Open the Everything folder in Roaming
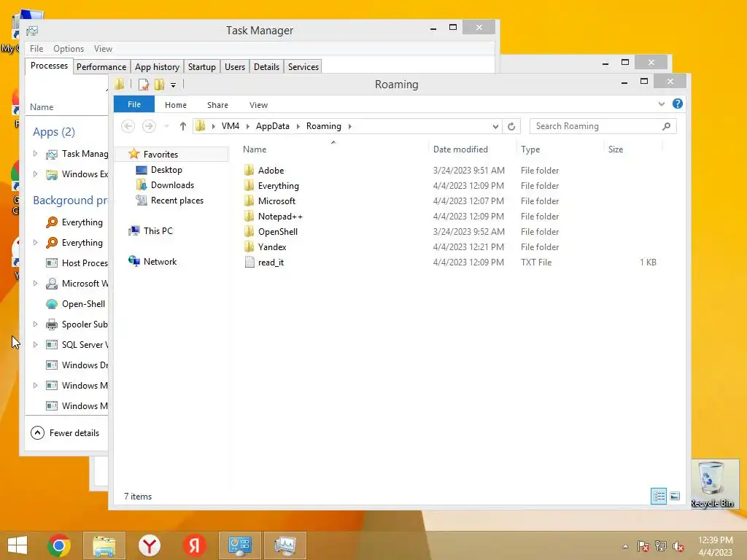 pos(278,186)
